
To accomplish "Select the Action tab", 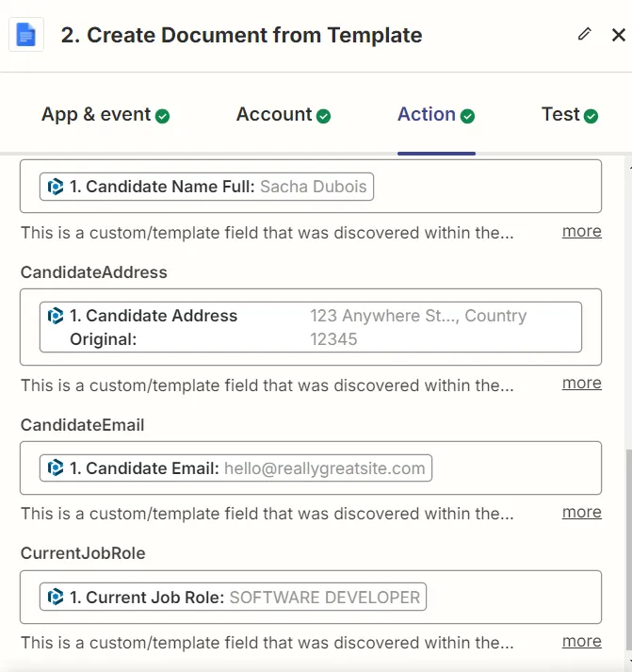I will point(436,115).
